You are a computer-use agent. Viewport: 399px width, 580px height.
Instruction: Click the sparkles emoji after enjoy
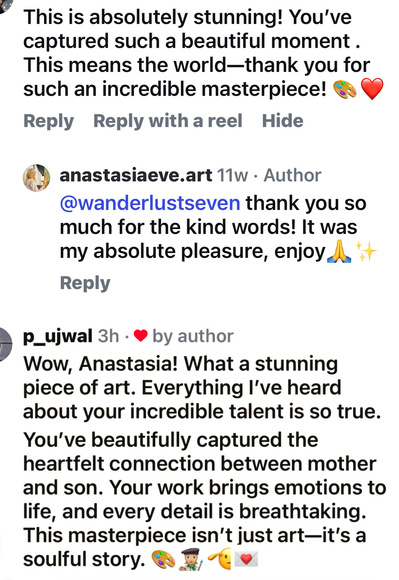(366, 252)
